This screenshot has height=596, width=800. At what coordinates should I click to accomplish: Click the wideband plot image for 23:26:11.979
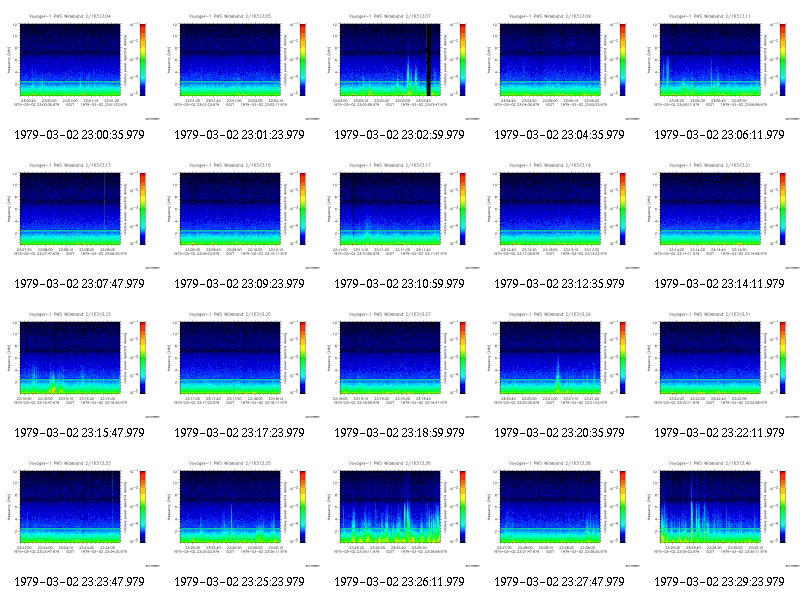[400, 513]
